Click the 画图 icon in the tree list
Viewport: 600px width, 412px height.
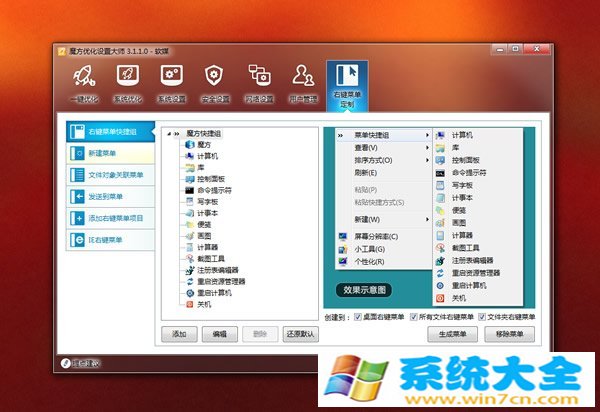[190, 236]
